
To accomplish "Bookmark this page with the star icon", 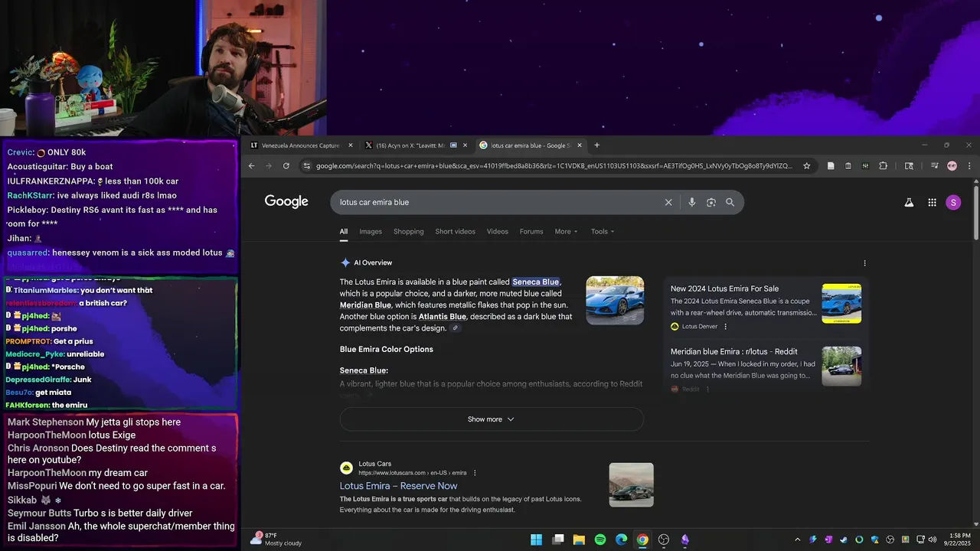I will 806,166.
